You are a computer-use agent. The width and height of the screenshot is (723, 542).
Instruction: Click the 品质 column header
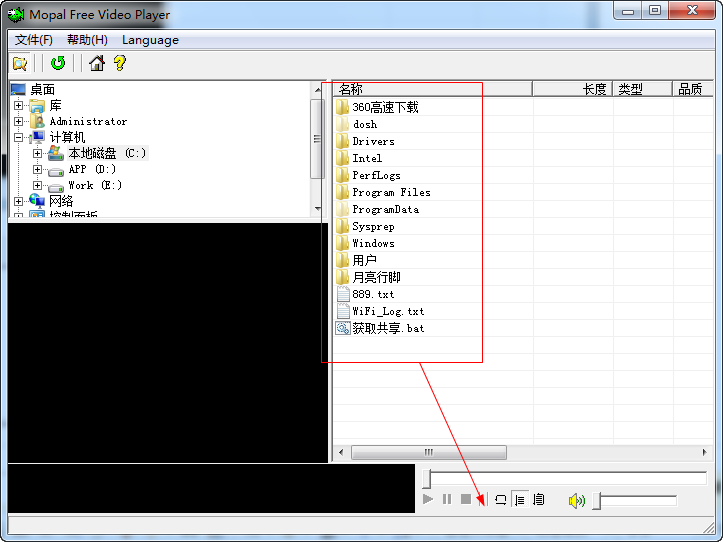click(x=693, y=89)
